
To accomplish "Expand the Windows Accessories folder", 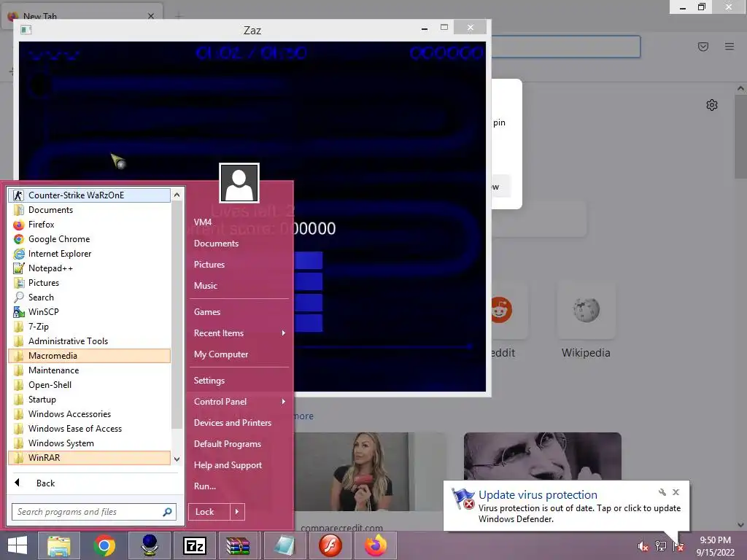I will [89, 414].
